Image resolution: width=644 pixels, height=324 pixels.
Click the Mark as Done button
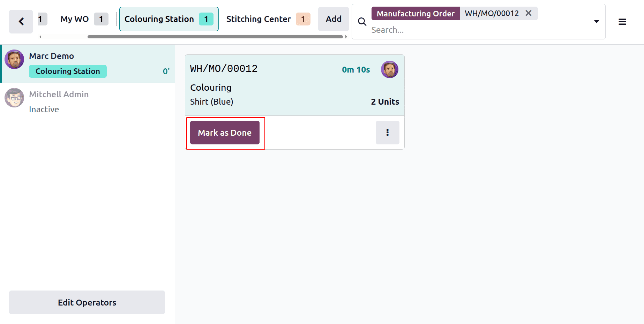225,133
